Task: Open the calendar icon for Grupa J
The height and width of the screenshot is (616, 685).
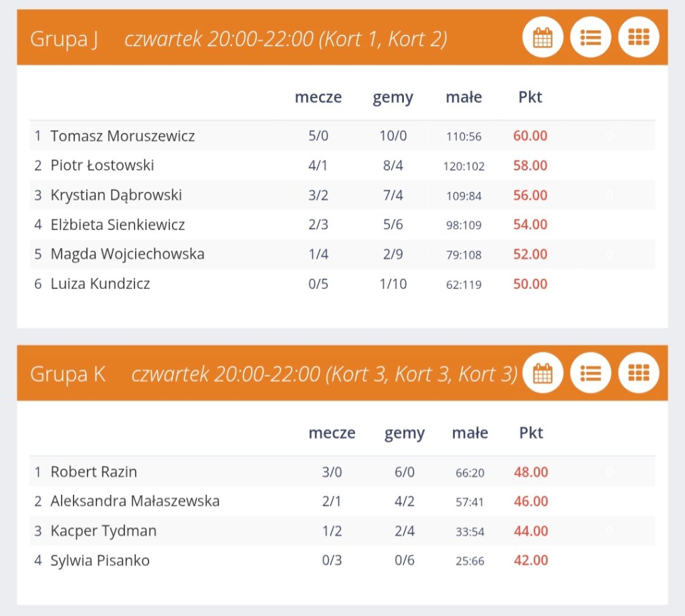Action: coord(543,37)
